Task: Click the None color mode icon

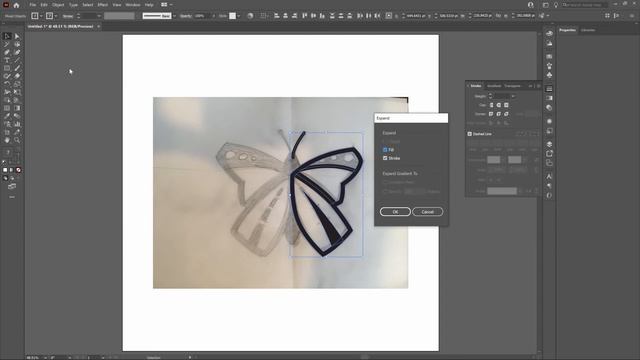Action: tap(18, 170)
